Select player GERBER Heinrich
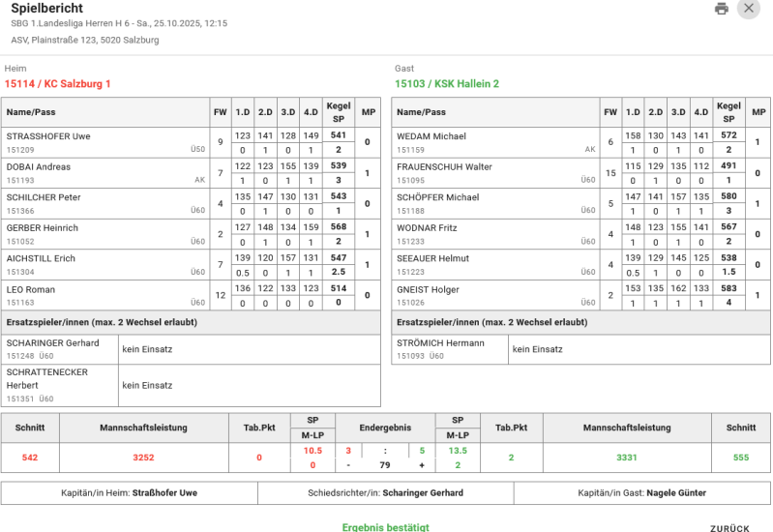Image resolution: width=773 pixels, height=532 pixels. (43, 228)
